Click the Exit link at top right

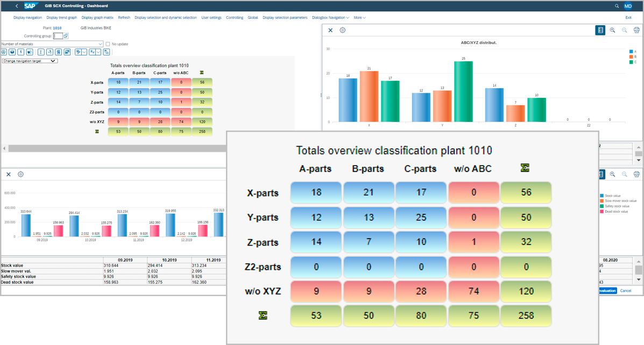[628, 17]
